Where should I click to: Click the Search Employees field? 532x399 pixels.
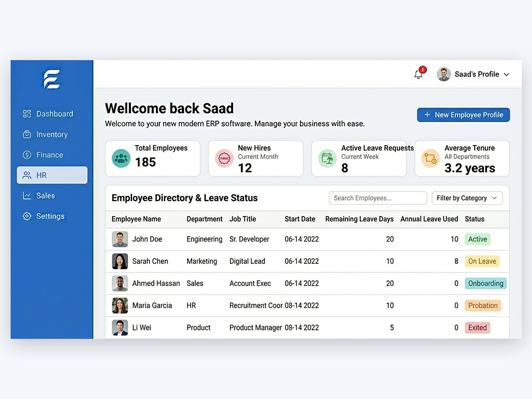tap(378, 198)
